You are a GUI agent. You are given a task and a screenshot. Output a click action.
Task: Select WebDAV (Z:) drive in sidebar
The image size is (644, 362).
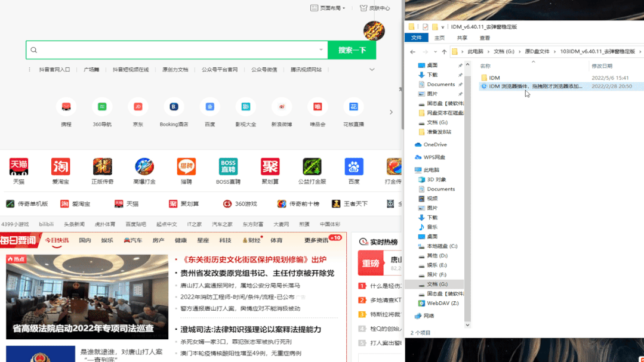[x=438, y=304]
